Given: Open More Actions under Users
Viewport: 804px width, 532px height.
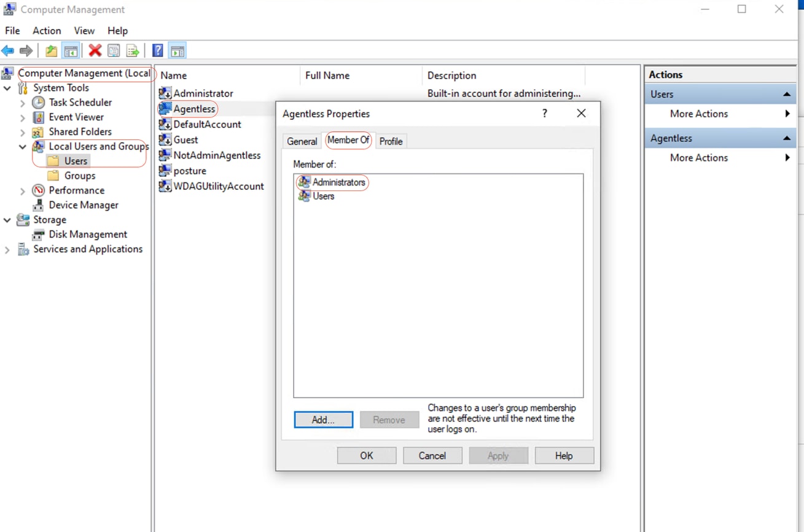Looking at the screenshot, I should pyautogui.click(x=699, y=114).
